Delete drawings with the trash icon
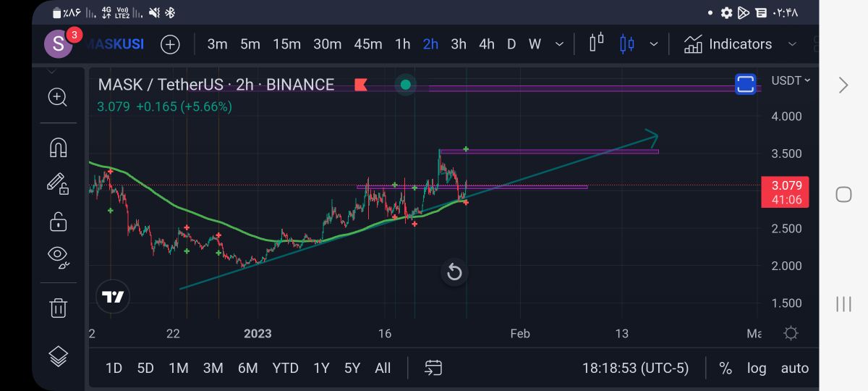 click(x=58, y=308)
